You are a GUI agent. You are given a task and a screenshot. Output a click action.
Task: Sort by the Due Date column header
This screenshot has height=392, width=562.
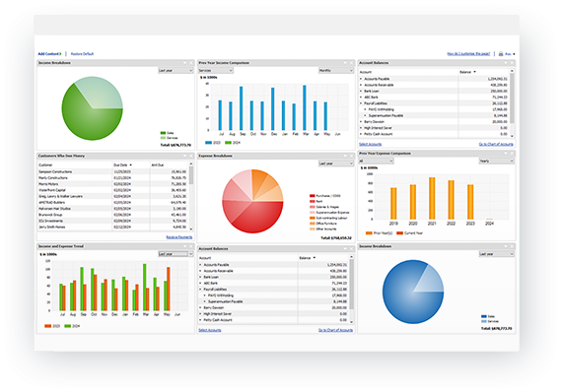coord(120,165)
